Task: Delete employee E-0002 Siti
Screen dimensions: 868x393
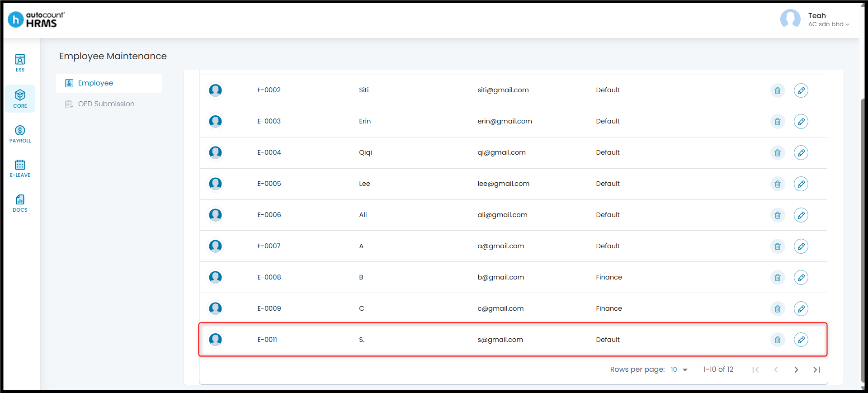Action: click(x=778, y=90)
